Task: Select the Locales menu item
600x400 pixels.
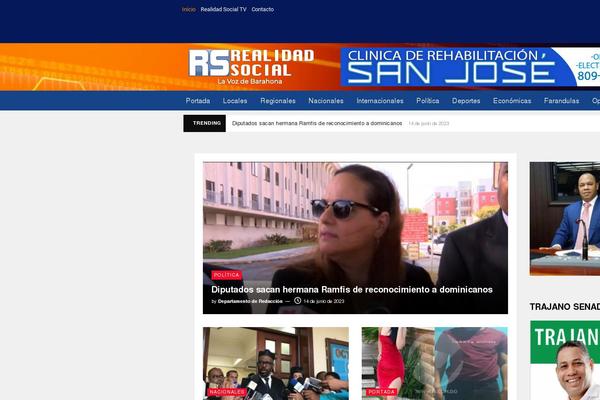Action: tap(235, 101)
